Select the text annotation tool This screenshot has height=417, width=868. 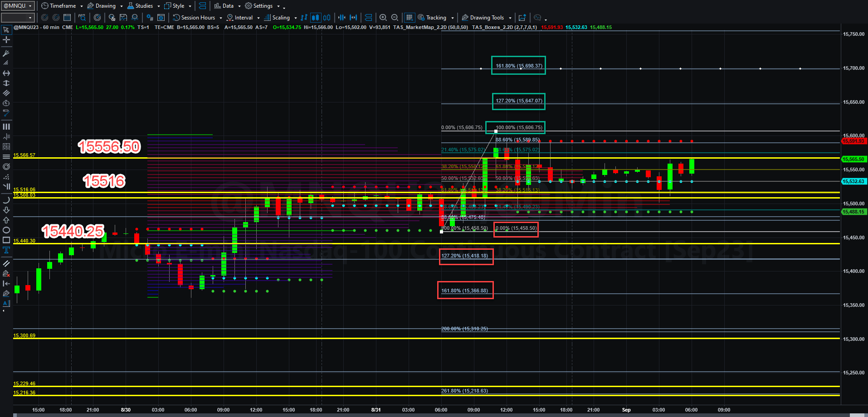click(x=6, y=250)
